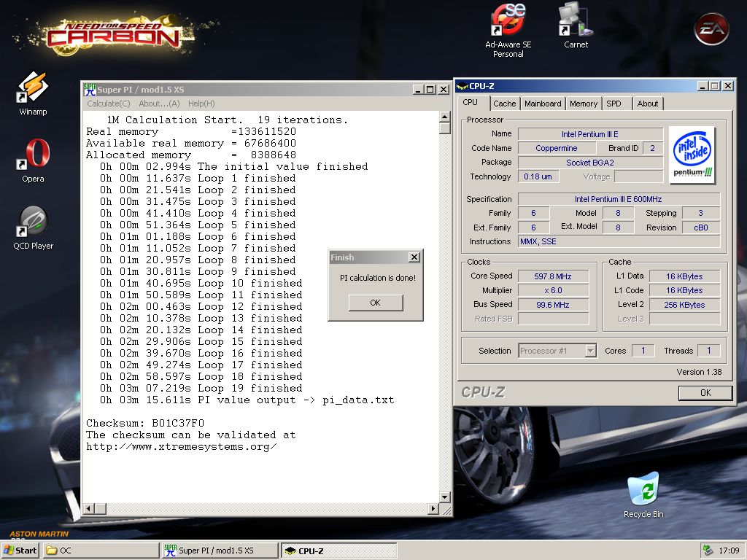Click the Threads count field
The image size is (747, 560).
[709, 351]
